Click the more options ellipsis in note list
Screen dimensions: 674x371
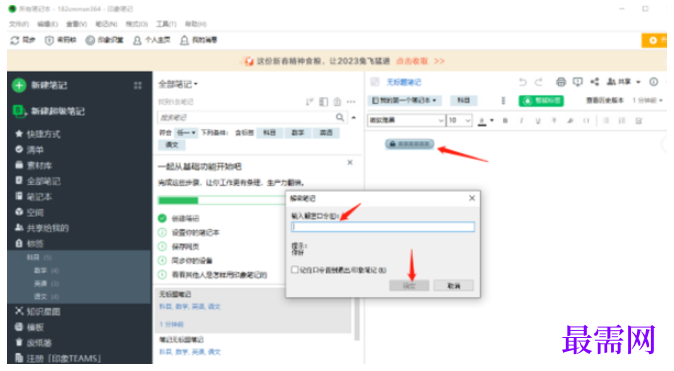351,102
